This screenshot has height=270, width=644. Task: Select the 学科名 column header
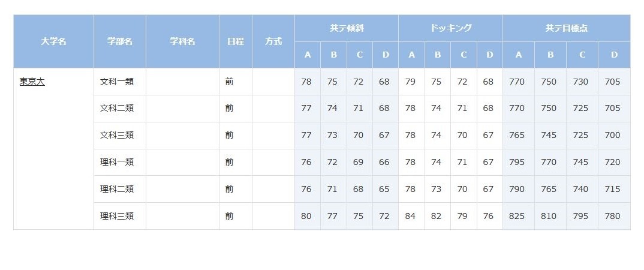pos(182,42)
